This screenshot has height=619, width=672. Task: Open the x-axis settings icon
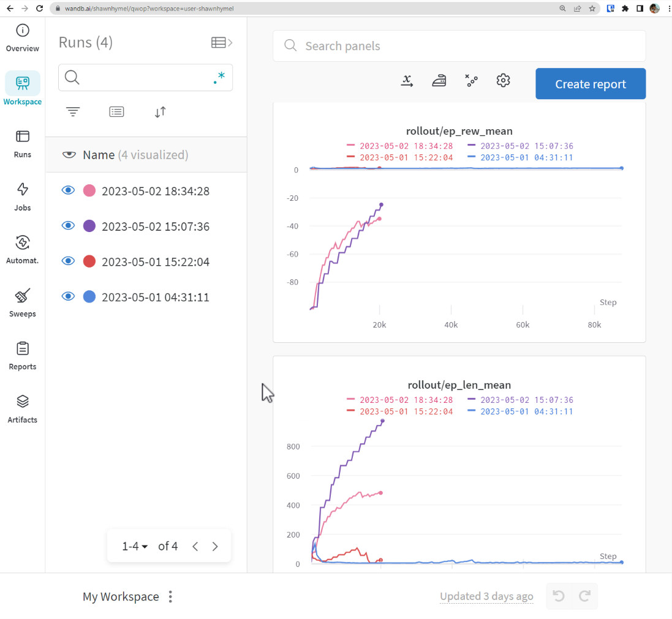click(x=407, y=81)
